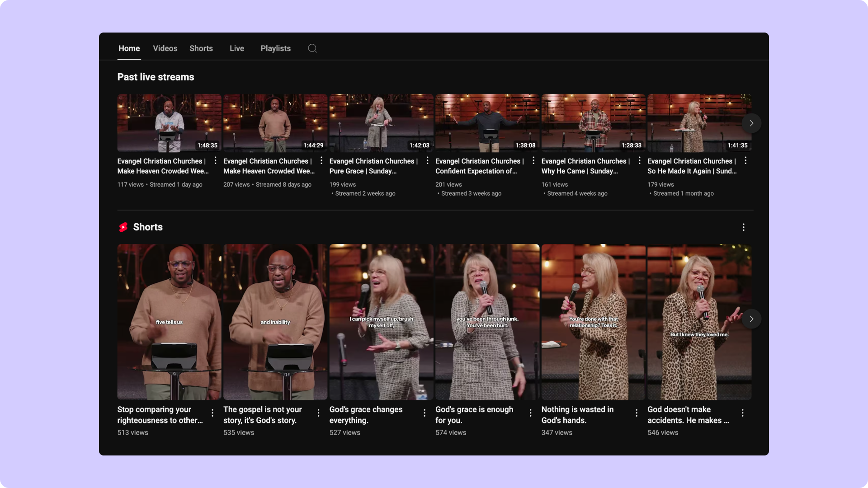Play the 1:44:29 live stream thumbnail

point(275,123)
